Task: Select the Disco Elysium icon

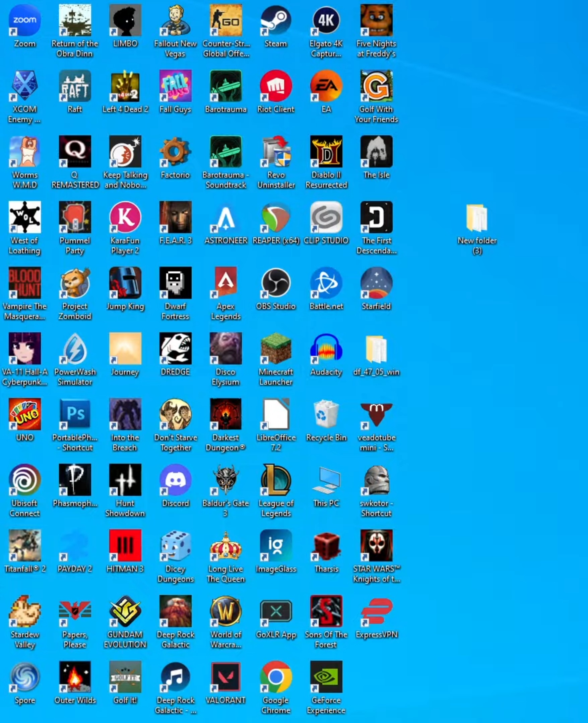Action: 226,349
